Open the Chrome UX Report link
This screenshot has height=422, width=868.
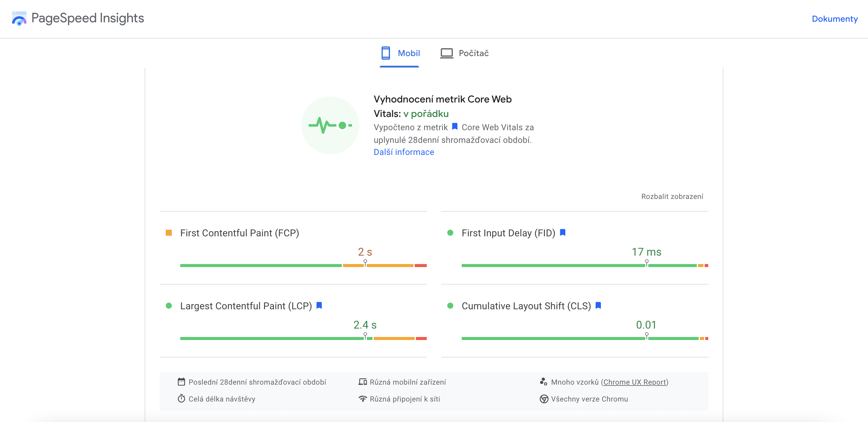point(634,382)
